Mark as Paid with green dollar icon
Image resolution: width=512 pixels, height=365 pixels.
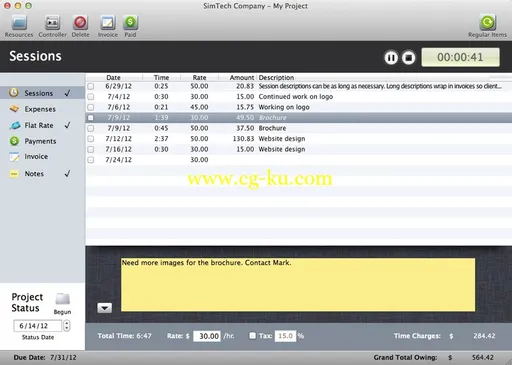pyautogui.click(x=130, y=23)
